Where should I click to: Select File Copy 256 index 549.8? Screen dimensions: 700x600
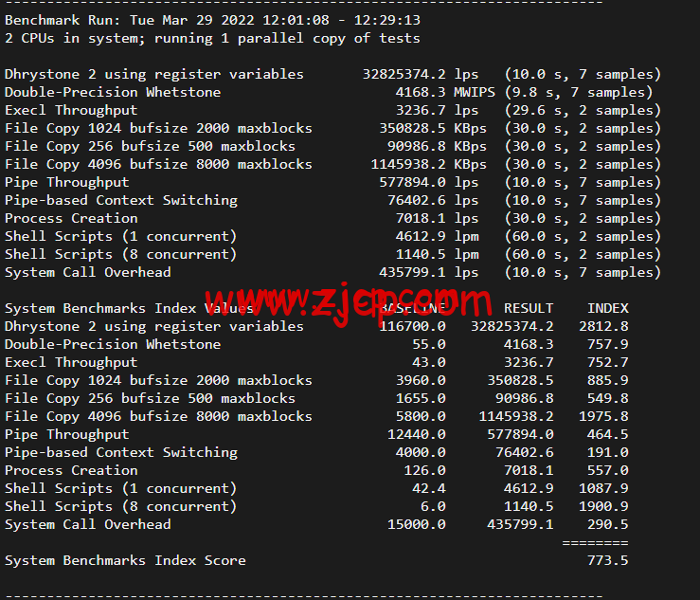tap(607, 398)
